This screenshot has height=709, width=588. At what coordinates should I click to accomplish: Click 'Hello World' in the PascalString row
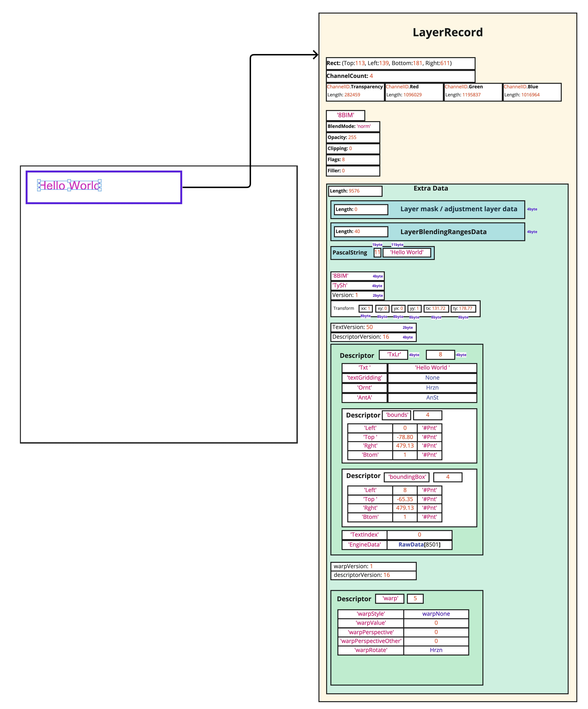[407, 253]
